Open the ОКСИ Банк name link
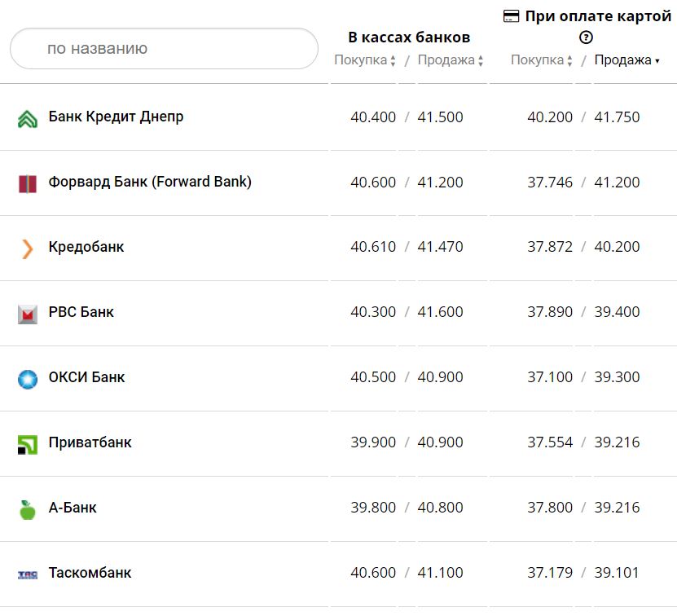 tap(86, 377)
